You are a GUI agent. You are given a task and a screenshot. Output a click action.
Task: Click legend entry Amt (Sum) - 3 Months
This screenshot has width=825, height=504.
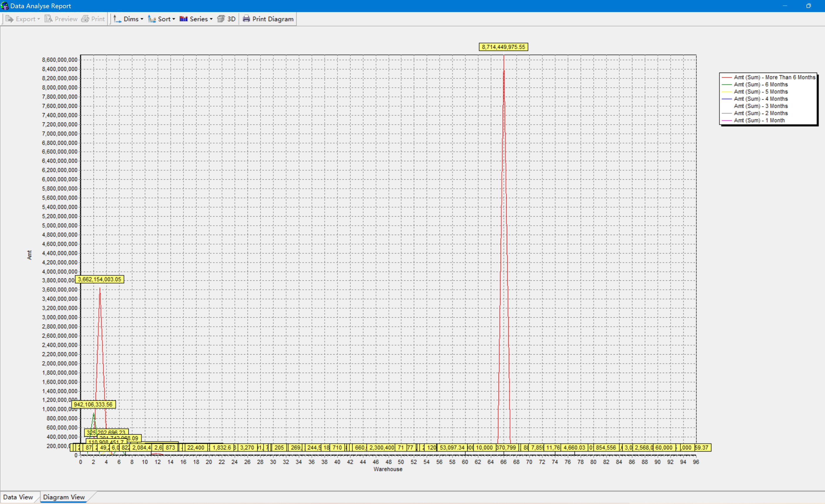pos(761,106)
